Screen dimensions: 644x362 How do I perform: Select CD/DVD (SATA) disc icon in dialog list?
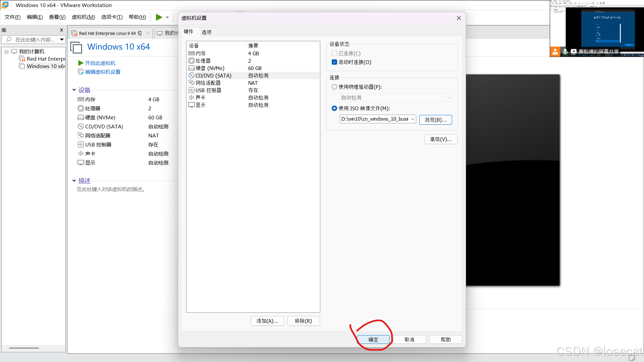coord(192,75)
